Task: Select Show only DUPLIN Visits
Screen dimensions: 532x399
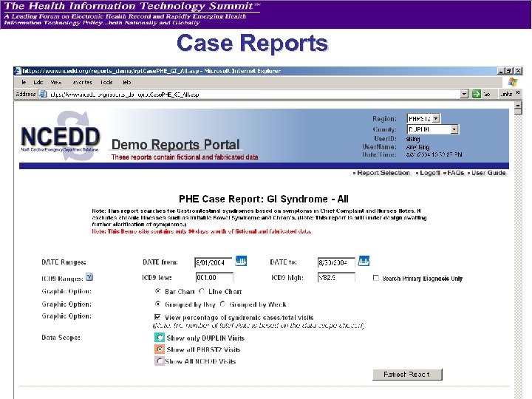Action: (160, 338)
